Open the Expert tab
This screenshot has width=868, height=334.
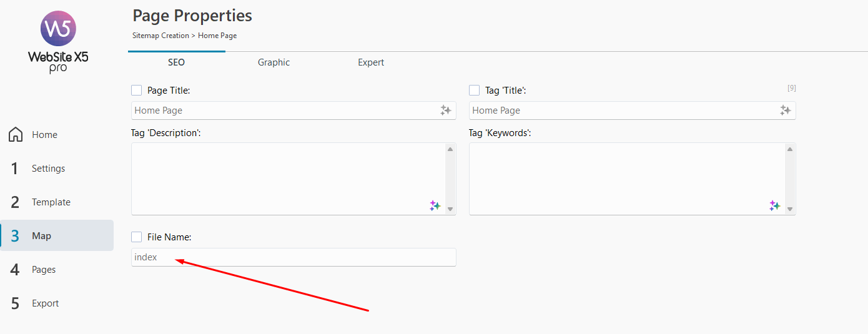pyautogui.click(x=371, y=62)
